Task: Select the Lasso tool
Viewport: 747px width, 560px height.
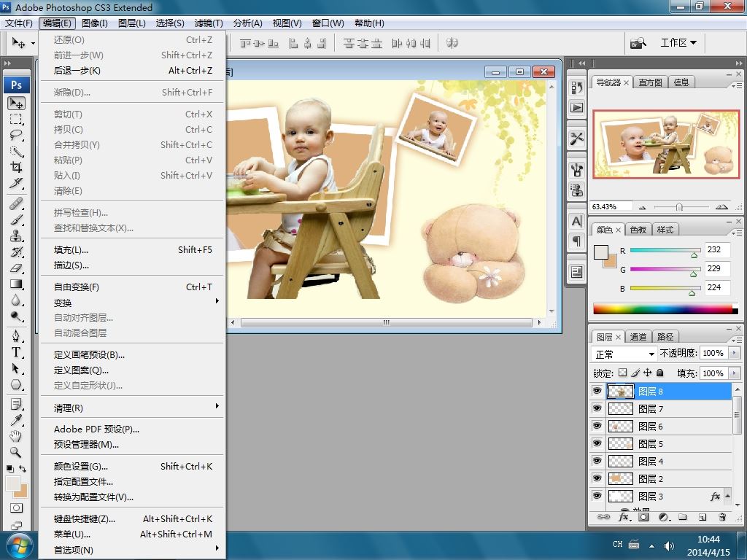Action: (16, 135)
